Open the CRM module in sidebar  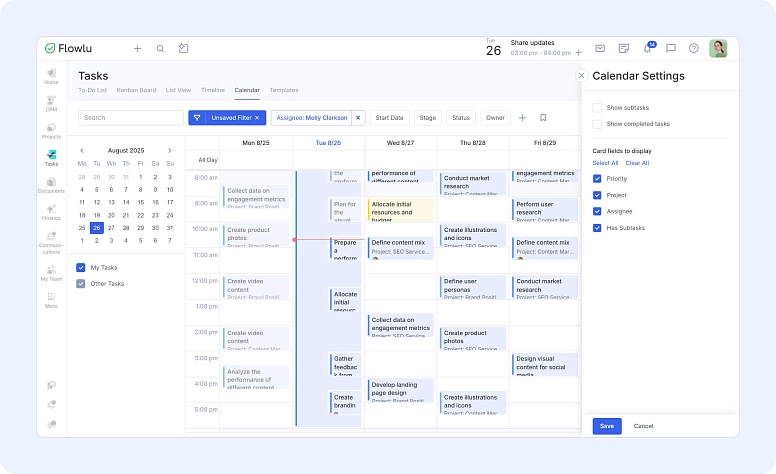point(51,101)
